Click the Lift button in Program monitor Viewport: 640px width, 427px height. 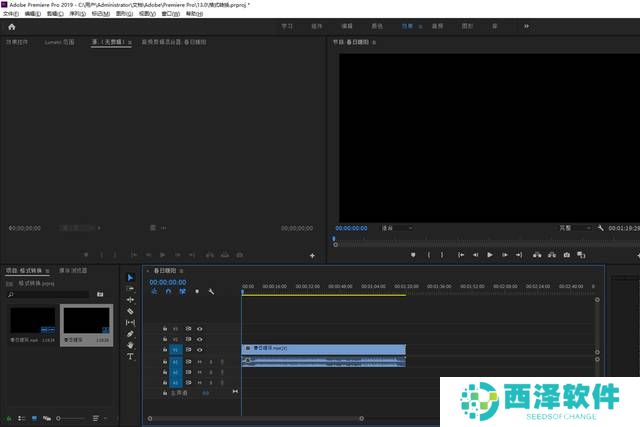pyautogui.click(x=537, y=255)
